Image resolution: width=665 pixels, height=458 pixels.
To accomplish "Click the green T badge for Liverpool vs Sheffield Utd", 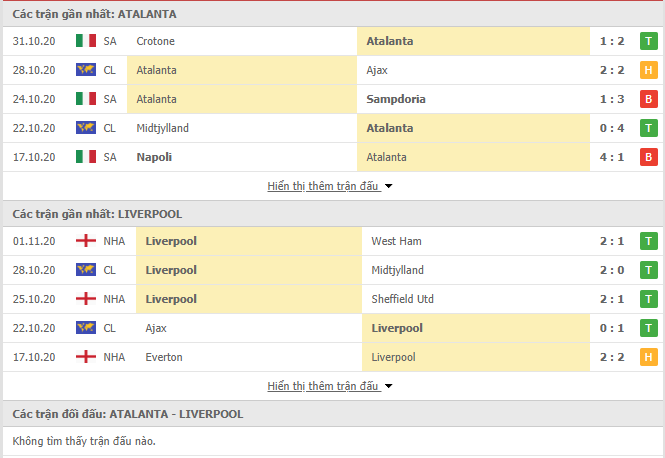I will pos(648,299).
